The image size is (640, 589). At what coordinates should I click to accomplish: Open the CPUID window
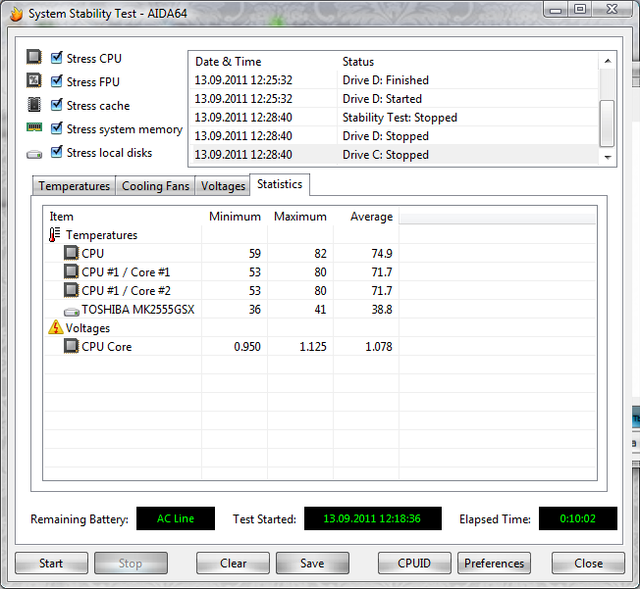click(x=414, y=563)
